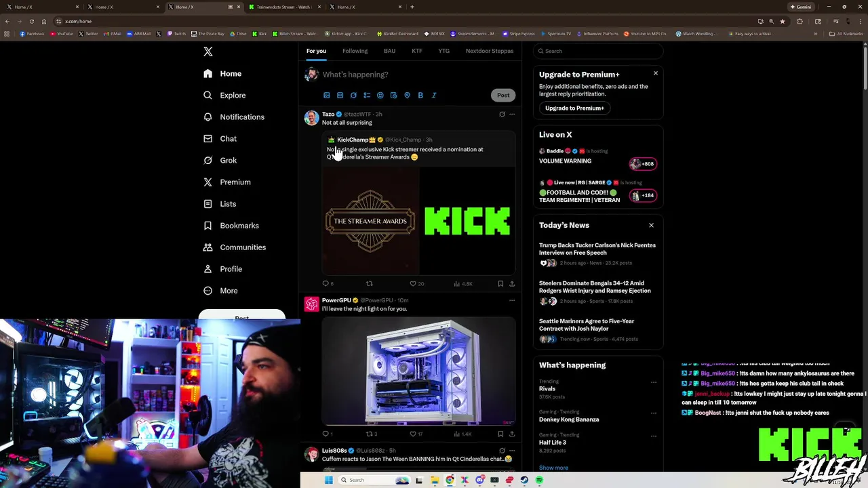Open the Twitch bookmark in bookmarks bar
This screenshot has width=868, height=488.
(x=176, y=34)
